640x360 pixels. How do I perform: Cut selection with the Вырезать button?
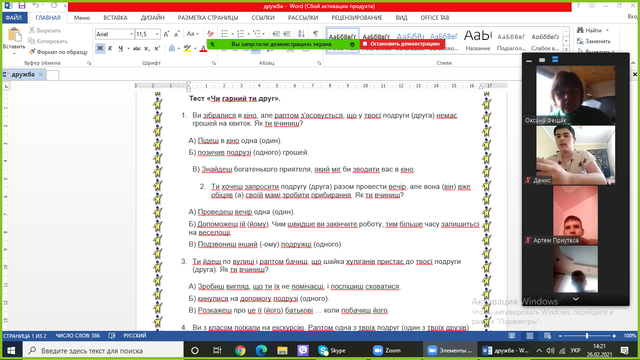click(x=45, y=31)
